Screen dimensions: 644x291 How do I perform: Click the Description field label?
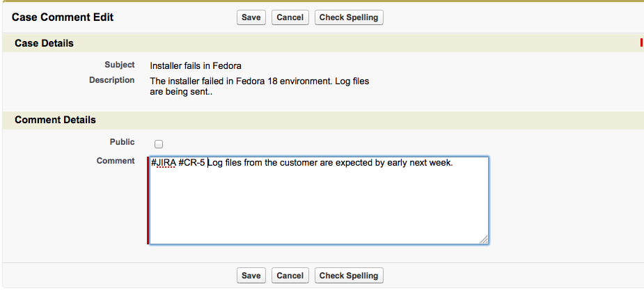click(x=111, y=80)
